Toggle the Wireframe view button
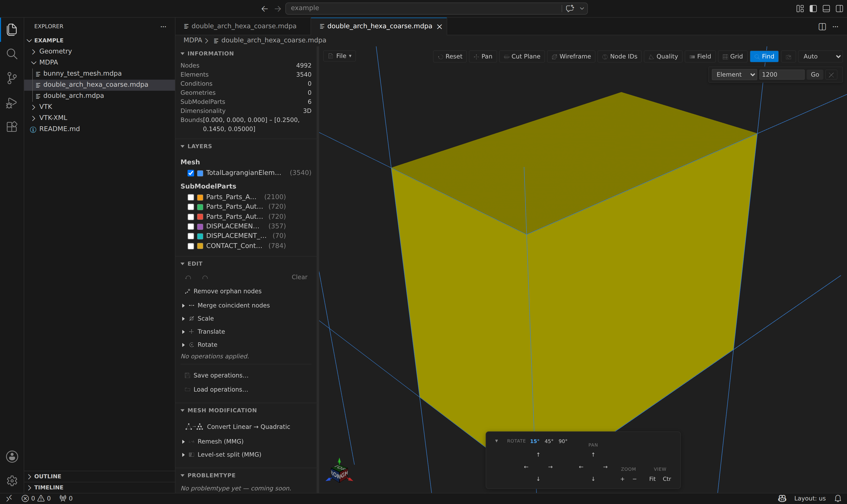The width and height of the screenshot is (847, 504). coord(571,57)
